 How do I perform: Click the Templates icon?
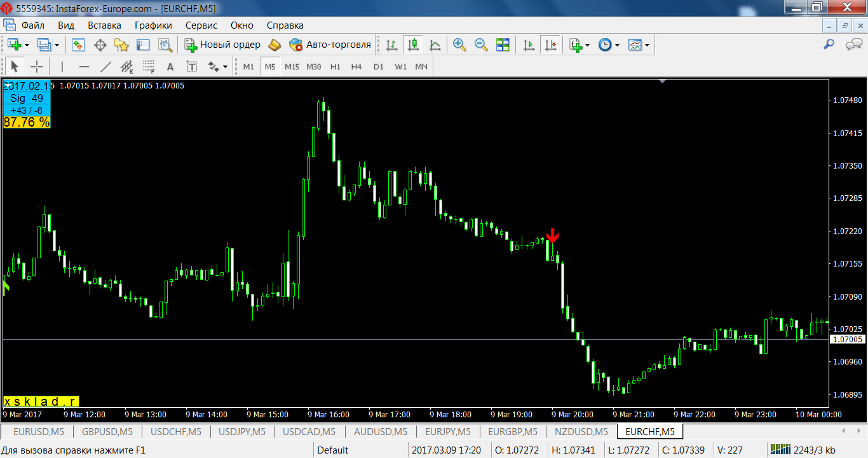pyautogui.click(x=635, y=45)
